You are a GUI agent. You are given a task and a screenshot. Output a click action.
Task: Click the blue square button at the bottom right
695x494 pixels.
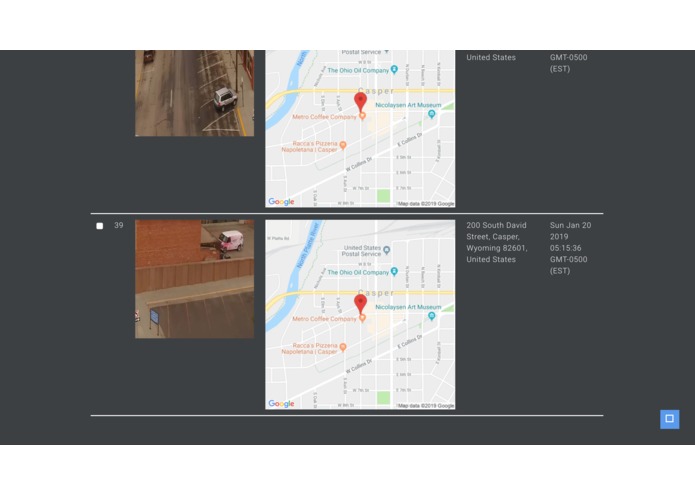click(669, 419)
